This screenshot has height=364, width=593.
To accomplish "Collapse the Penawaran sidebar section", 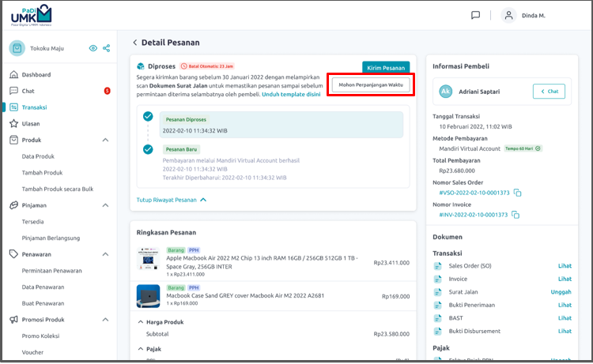I will click(x=106, y=254).
